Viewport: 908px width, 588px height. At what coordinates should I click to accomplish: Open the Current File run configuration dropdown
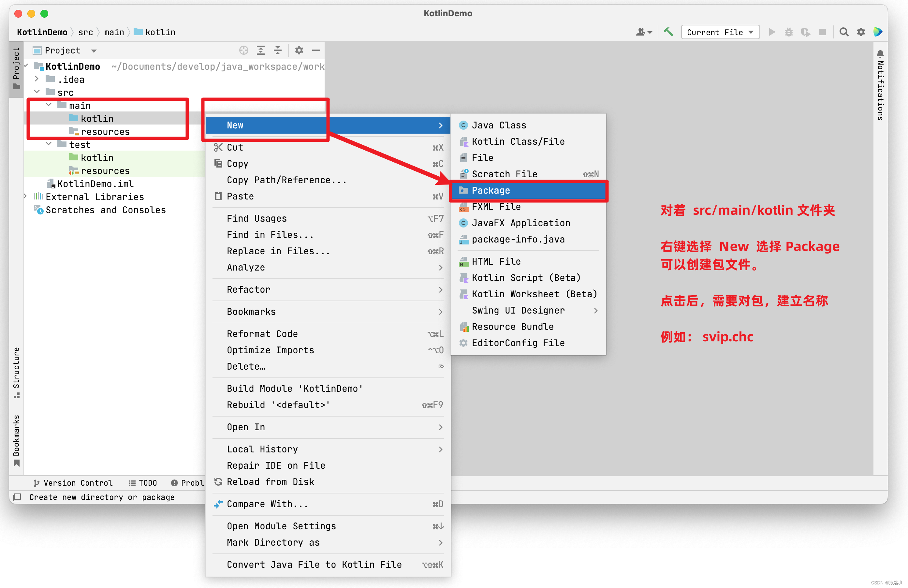point(720,32)
